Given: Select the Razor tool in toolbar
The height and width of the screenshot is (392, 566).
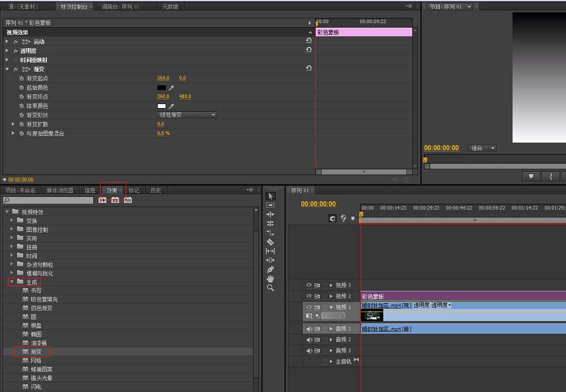Looking at the screenshot, I should [270, 242].
